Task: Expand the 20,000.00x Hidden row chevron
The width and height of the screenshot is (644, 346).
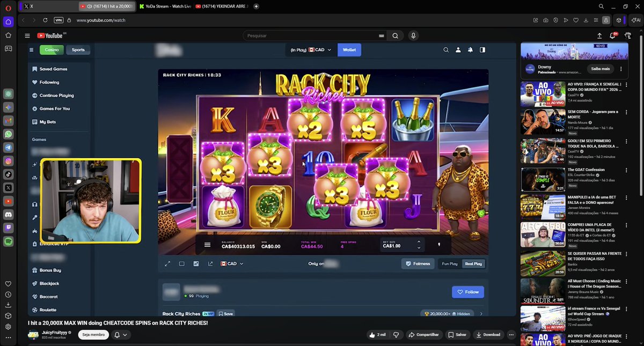Action: tap(481, 314)
